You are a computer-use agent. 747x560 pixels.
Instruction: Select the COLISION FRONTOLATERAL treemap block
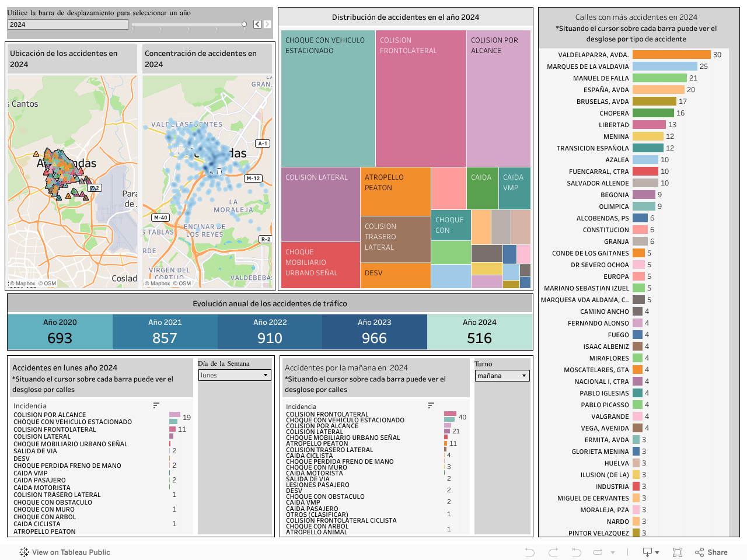click(421, 99)
